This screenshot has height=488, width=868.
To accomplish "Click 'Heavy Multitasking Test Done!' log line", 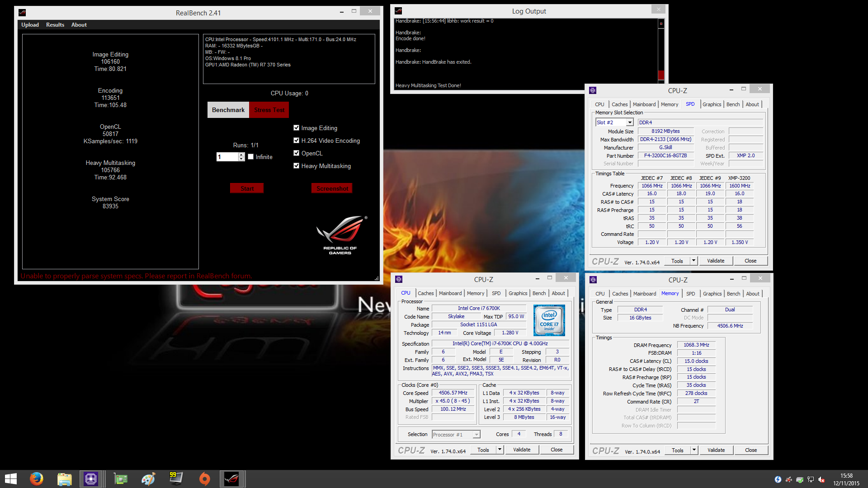I will pos(428,85).
